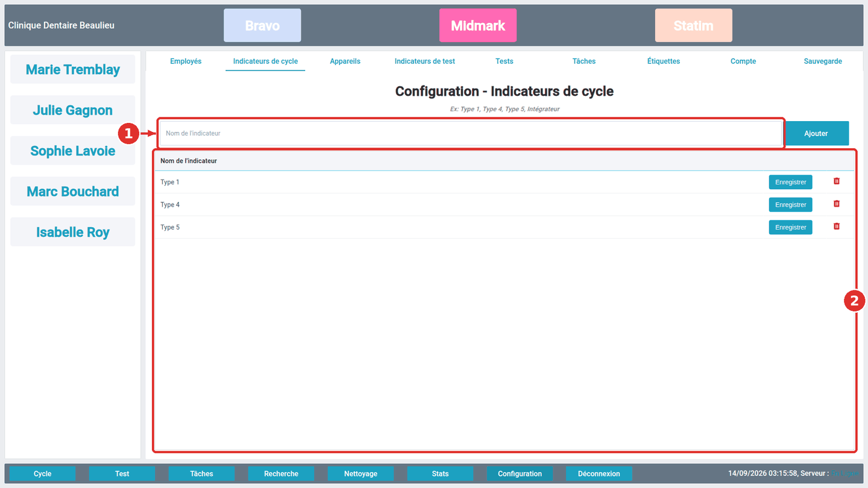Choose employee Julie Gagnon

(73, 110)
